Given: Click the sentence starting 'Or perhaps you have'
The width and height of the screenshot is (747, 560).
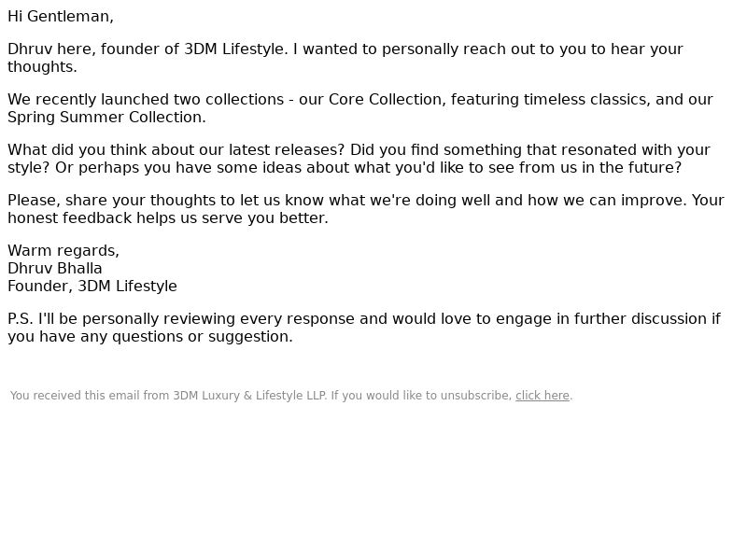Looking at the screenshot, I should tap(368, 168).
